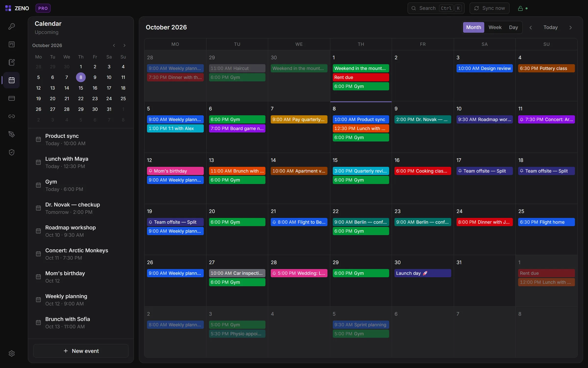This screenshot has width=588, height=368.
Task: Click the Sync now button
Action: pos(489,8)
